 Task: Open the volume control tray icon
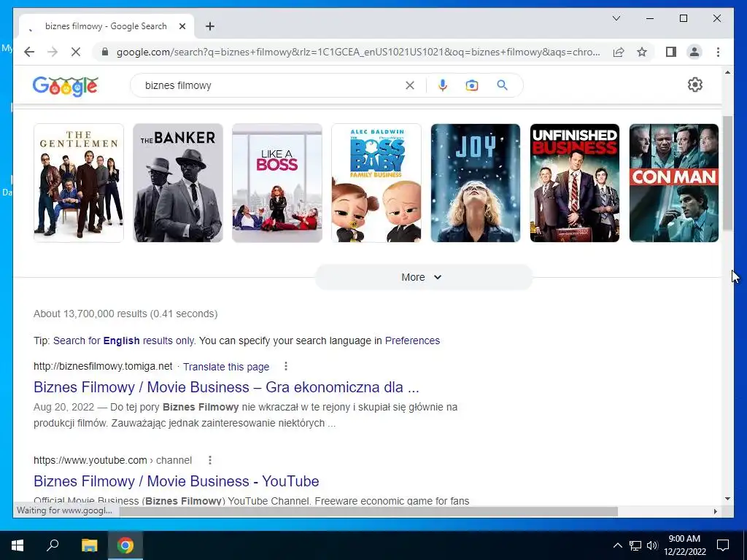click(x=652, y=545)
